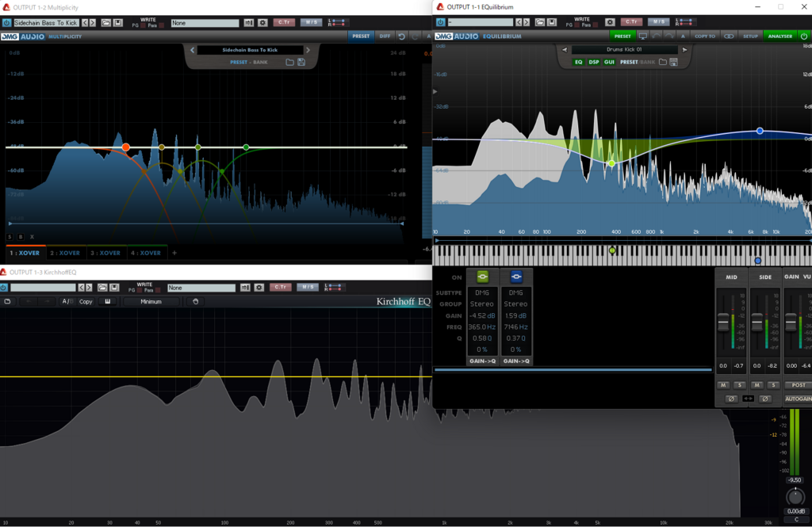812x527 pixels.
Task: Click the MID channel fader handle
Action: [x=723, y=323]
